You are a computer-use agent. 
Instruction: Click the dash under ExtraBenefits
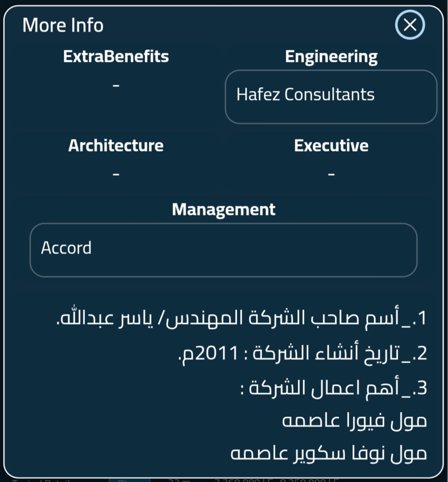point(116,85)
